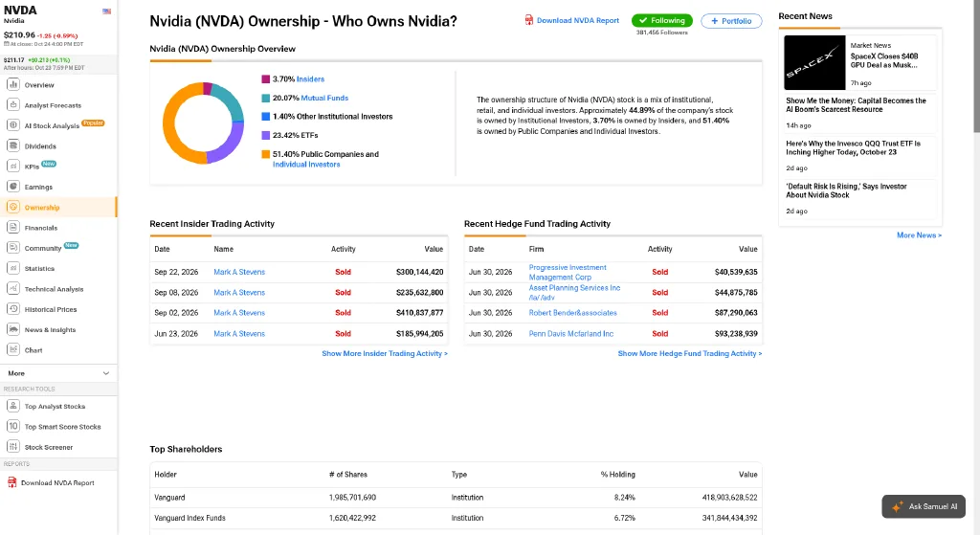Open the Analyst Forecasts menu item
The height and width of the screenshot is (535, 980).
pyautogui.click(x=53, y=105)
